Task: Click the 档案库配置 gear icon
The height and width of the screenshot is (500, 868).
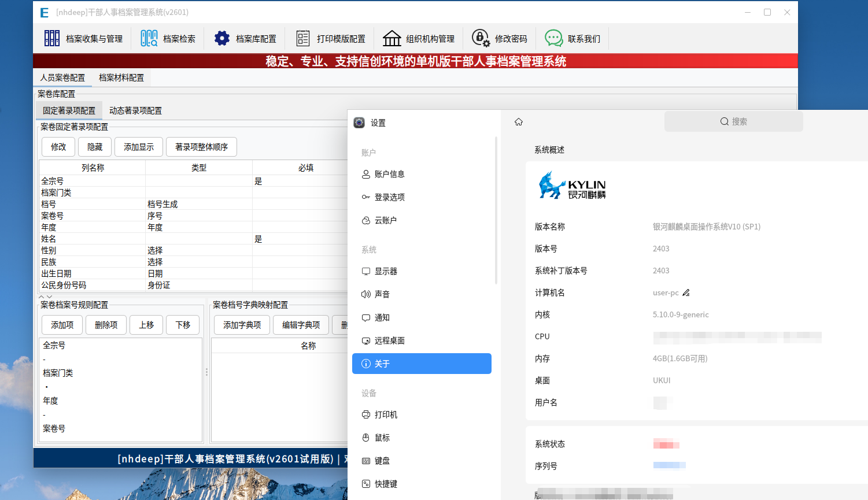Action: pos(221,38)
